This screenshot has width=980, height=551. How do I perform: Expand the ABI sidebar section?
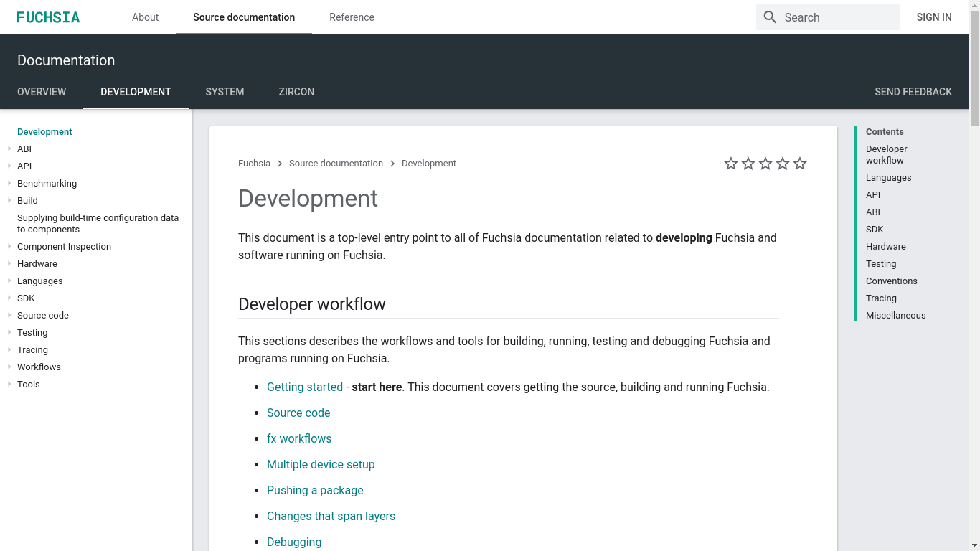point(9,149)
